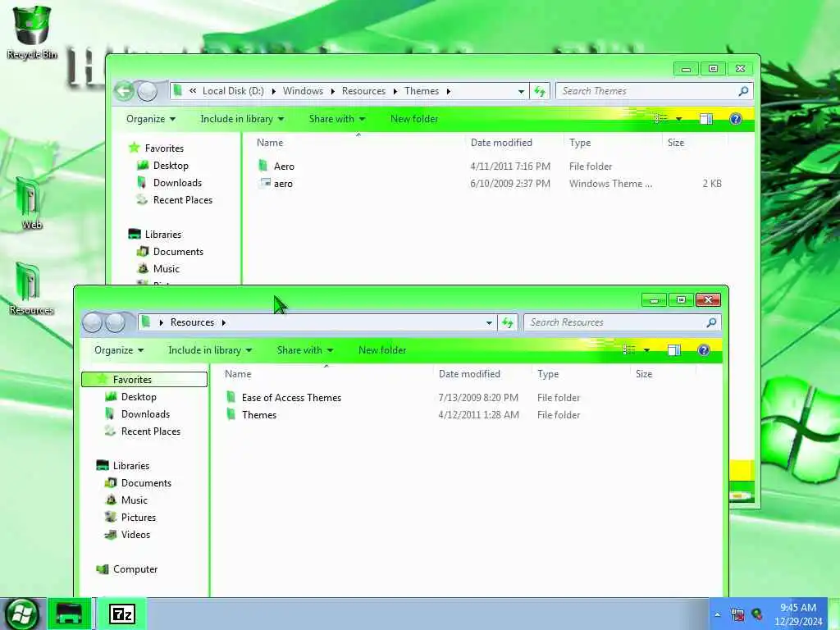Open Downloads in Resources window sidebar
The height and width of the screenshot is (630, 840).
coord(137,414)
